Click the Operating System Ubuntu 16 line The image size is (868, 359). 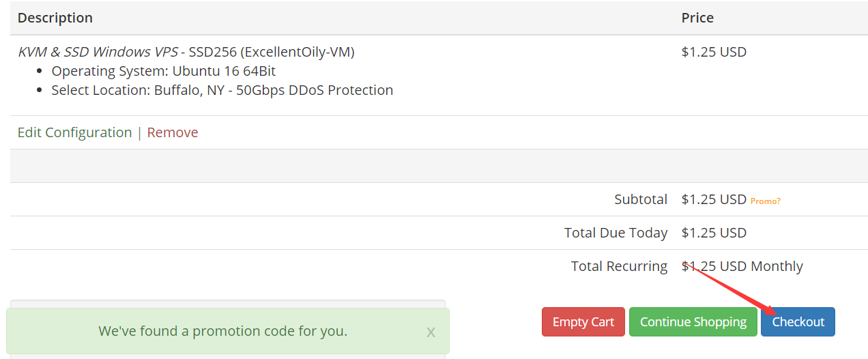coord(163,71)
